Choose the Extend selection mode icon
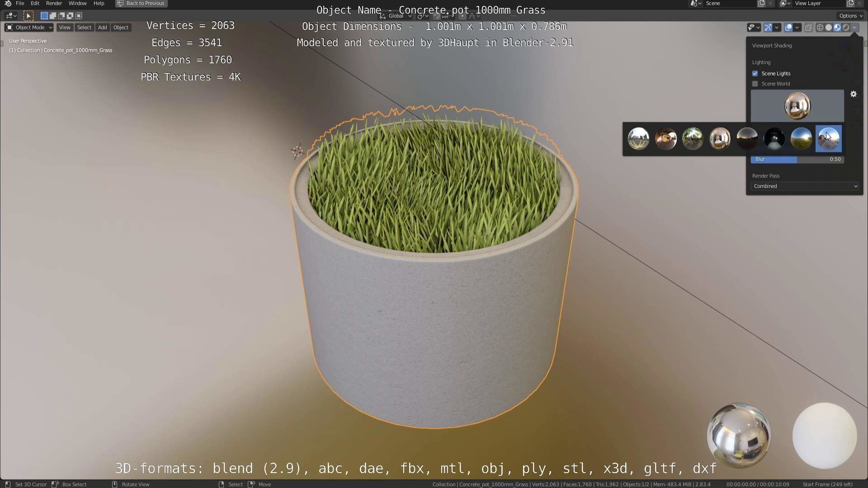Viewport: 868px width, 488px height. click(x=53, y=16)
